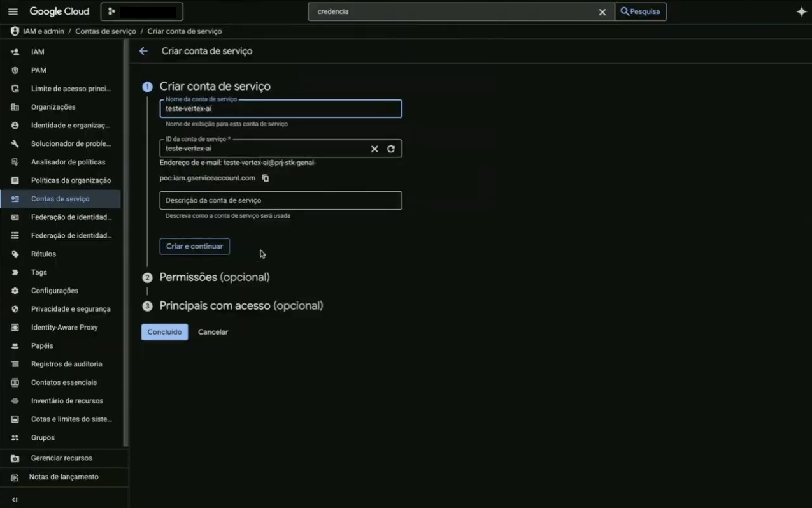Expand the Principais com acesso step
This screenshot has height=508, width=812.
(241, 306)
